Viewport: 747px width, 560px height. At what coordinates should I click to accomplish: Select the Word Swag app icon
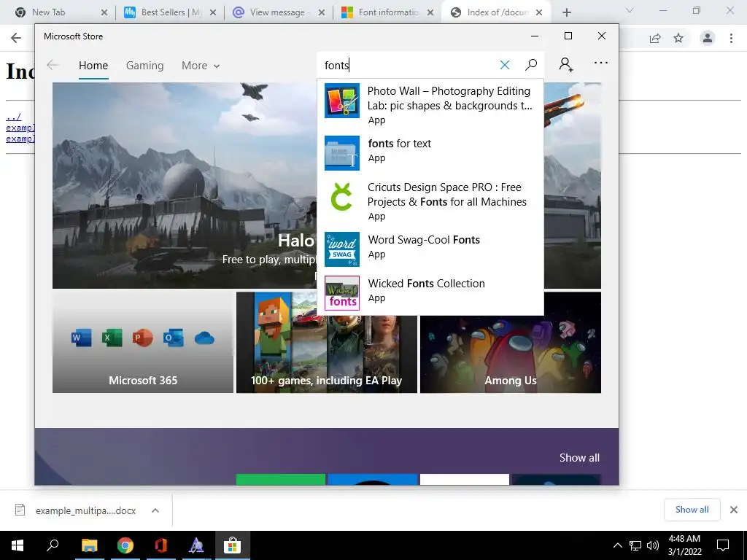[x=342, y=249]
